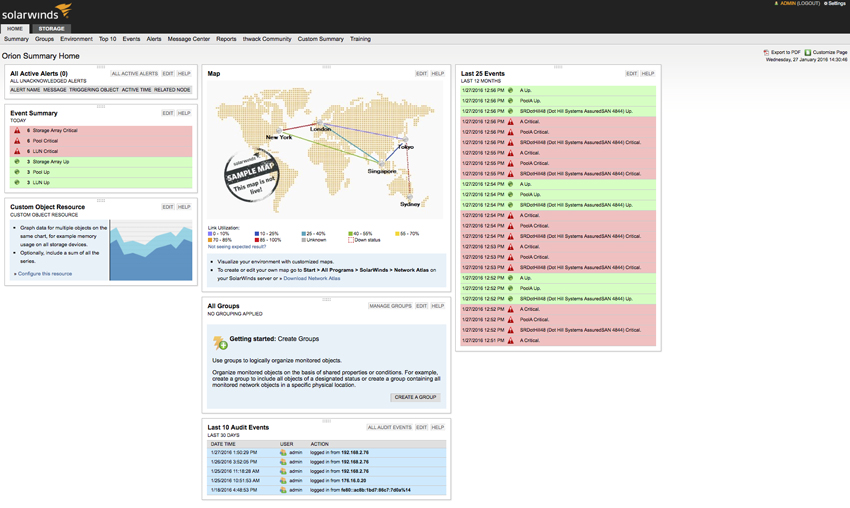
Task: Open the Summary menu item
Action: pos(16,39)
